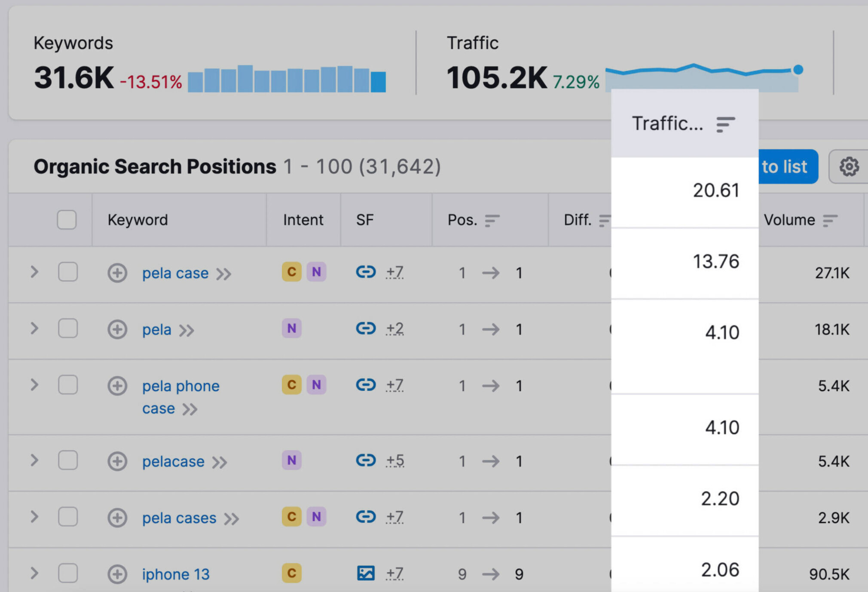Add 'pela phone case' via plus icon
Screen dimensions: 868x592
pyautogui.click(x=117, y=386)
